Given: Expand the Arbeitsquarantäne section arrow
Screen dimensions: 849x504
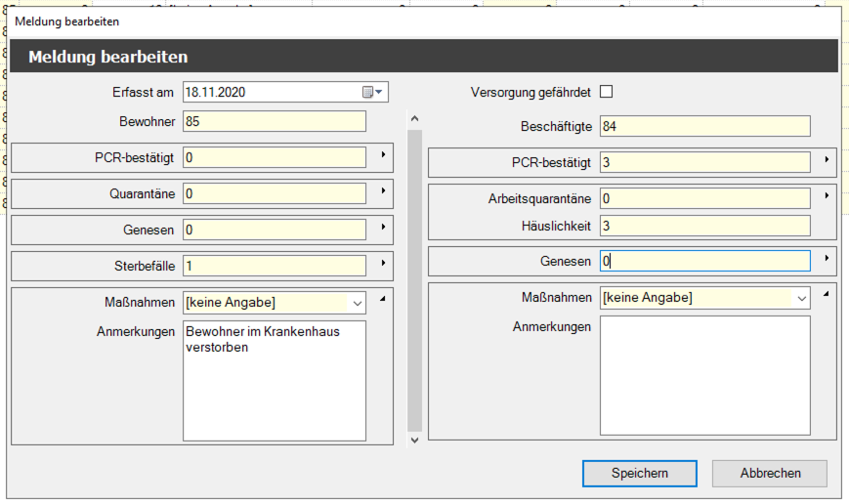Looking at the screenshot, I should 827,196.
